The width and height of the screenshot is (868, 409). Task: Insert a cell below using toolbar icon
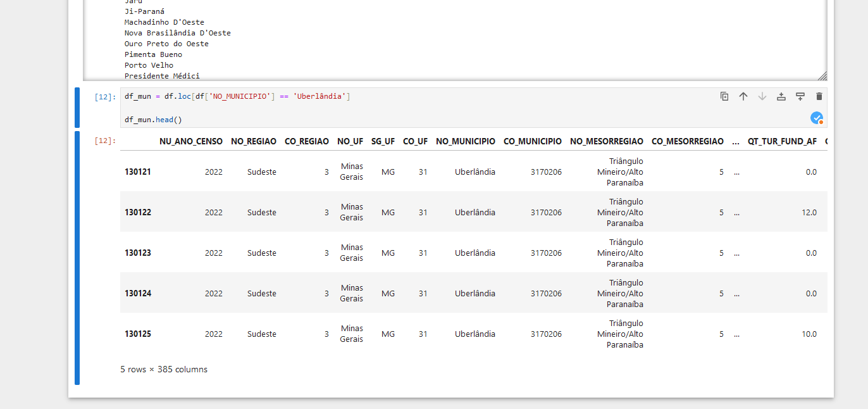click(800, 96)
